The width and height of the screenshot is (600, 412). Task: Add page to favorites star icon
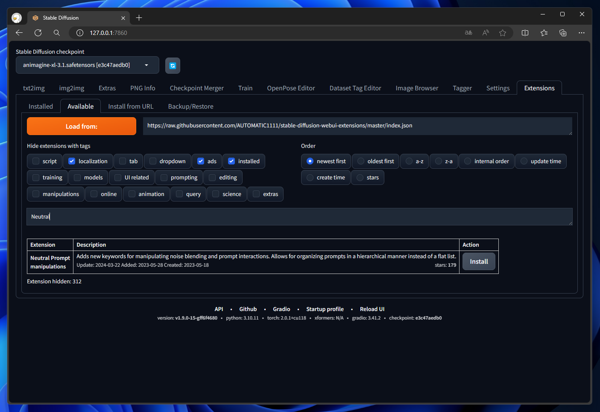[x=503, y=33]
